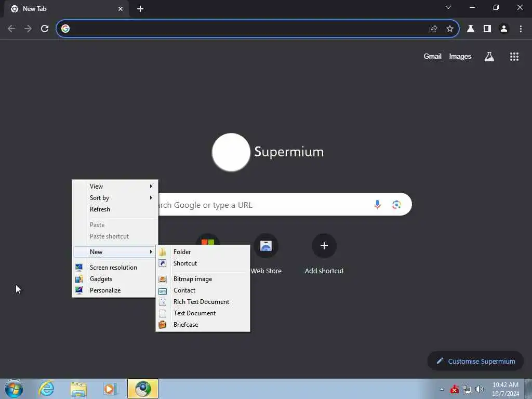Screen dimensions: 532x399
Task: Show hidden tray icons arrow
Action: point(442,390)
